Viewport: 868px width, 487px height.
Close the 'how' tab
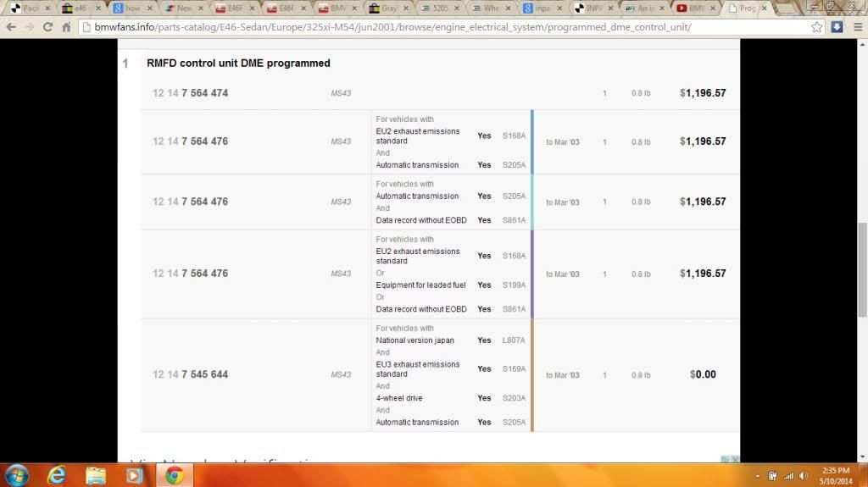149,8
